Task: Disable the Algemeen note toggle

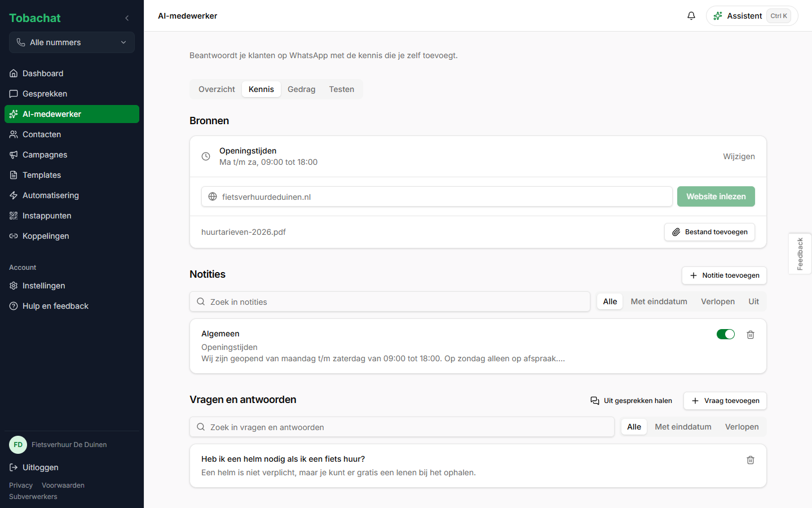Action: coord(726,334)
